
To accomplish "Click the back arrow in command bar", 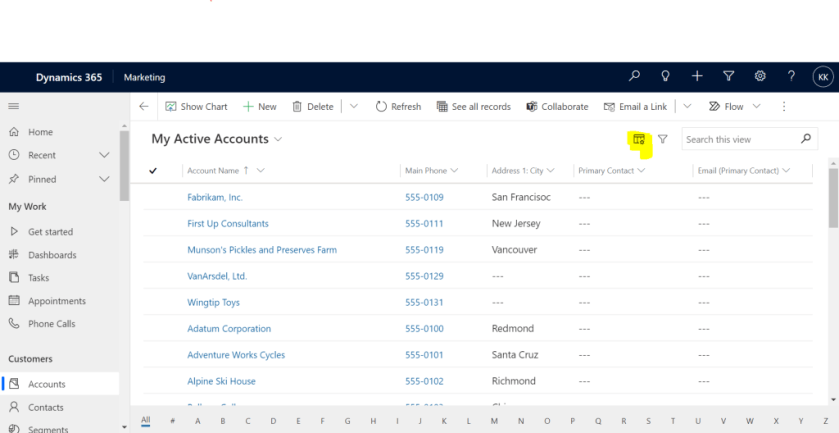I will point(144,107).
